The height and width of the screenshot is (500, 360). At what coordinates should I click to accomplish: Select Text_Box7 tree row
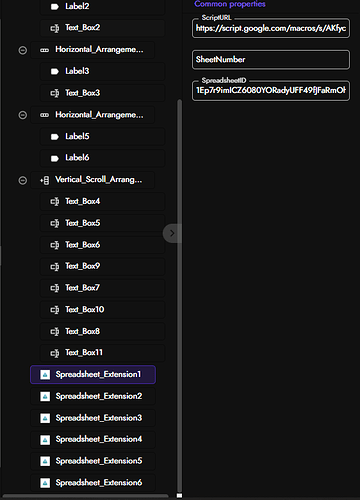coord(102,288)
